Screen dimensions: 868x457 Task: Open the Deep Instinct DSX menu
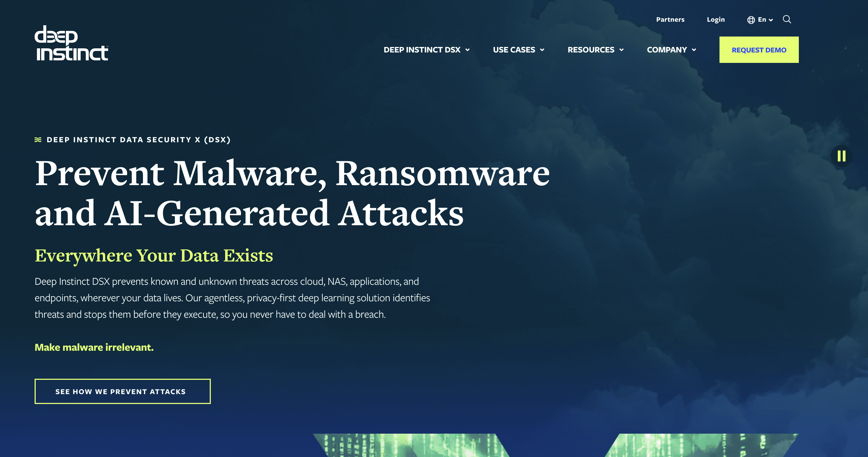[422, 50]
